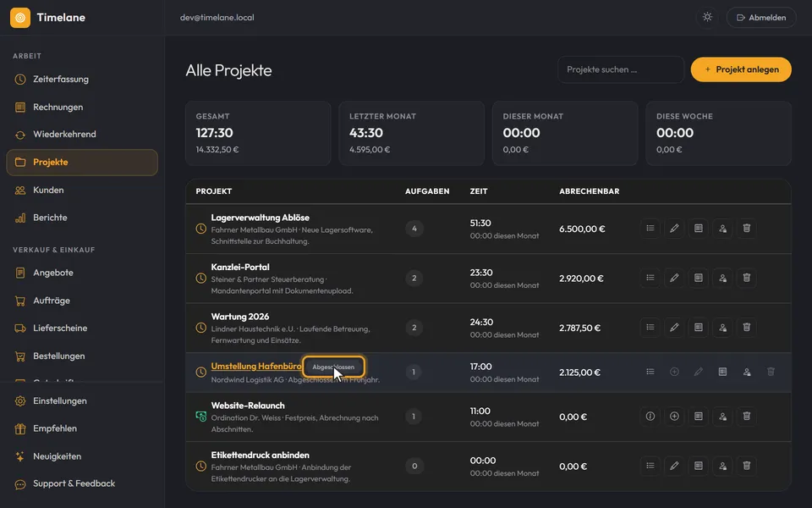
Task: Click the Timelane logo icon
Action: point(20,18)
